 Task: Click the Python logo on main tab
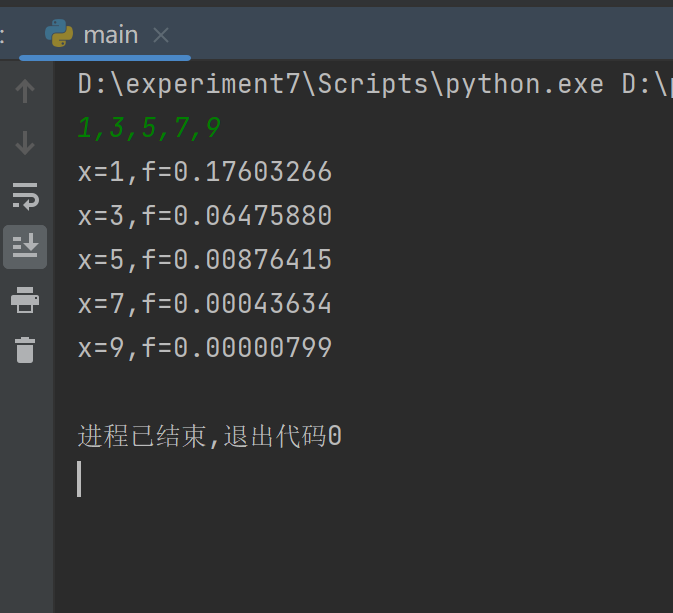click(x=59, y=34)
